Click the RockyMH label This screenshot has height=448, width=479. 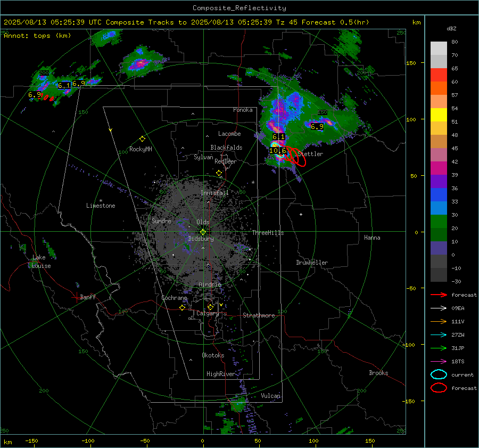tap(141, 149)
